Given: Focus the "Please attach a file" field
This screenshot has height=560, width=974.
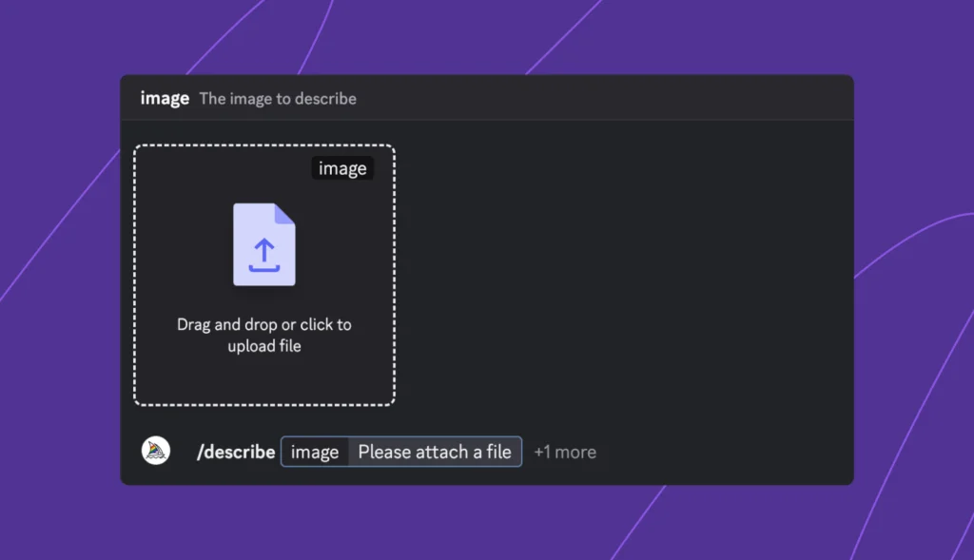Looking at the screenshot, I should pos(435,452).
